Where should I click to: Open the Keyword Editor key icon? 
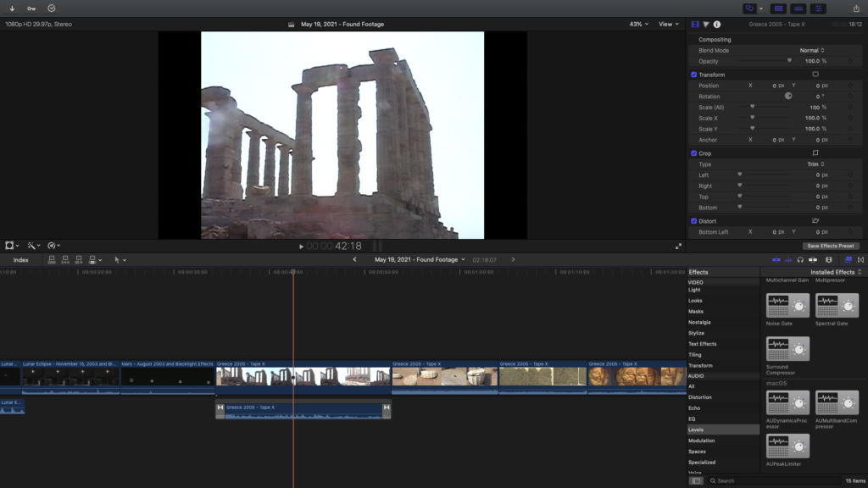coord(31,8)
